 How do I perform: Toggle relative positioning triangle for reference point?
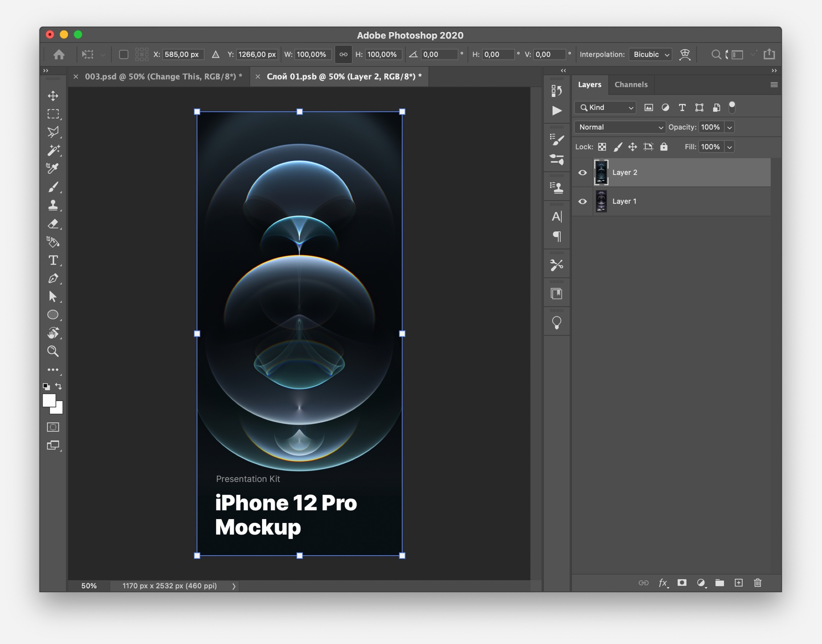coord(216,55)
